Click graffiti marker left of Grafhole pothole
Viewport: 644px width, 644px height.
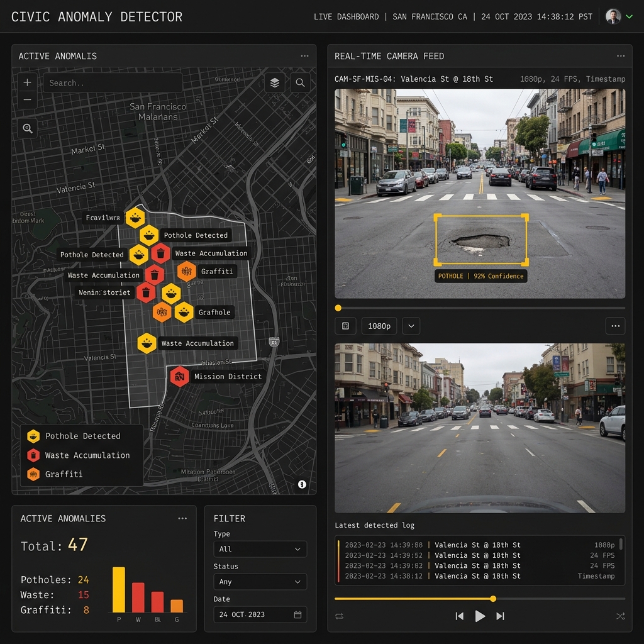click(162, 312)
